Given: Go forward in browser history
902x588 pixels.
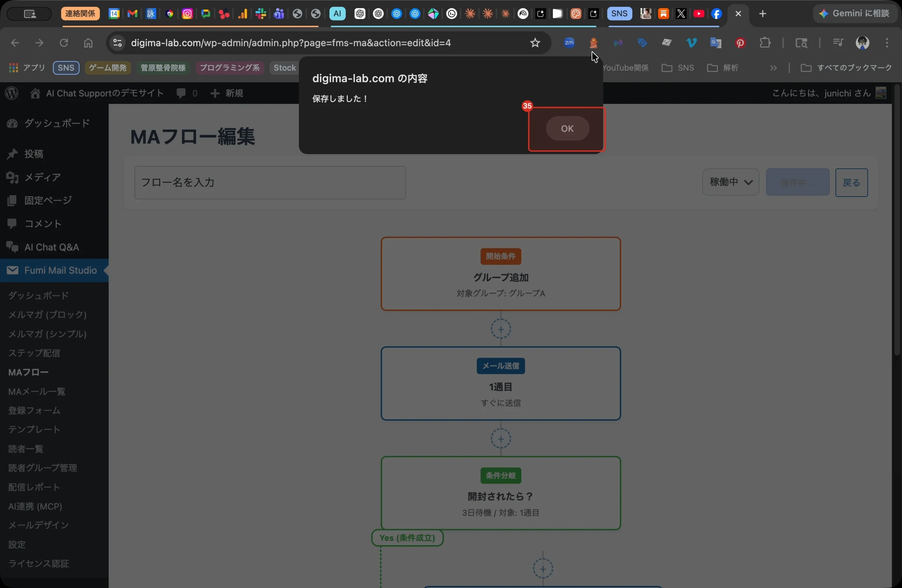Looking at the screenshot, I should pyautogui.click(x=39, y=43).
